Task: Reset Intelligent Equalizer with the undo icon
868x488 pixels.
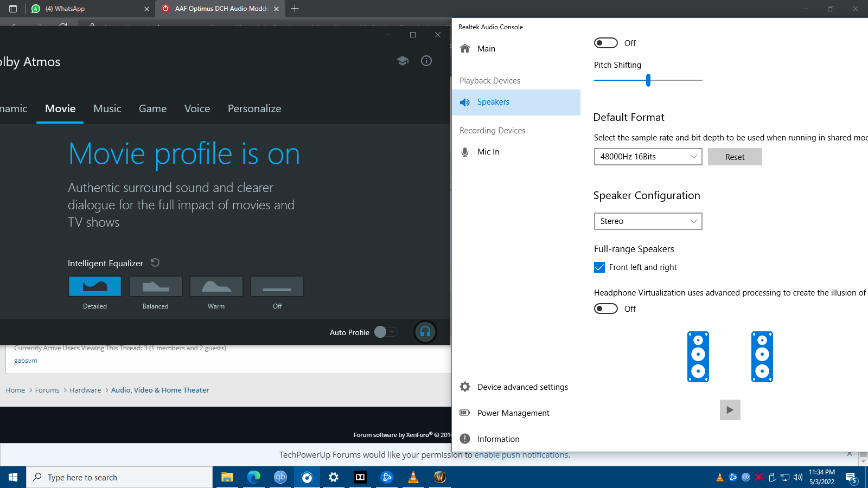Action: [155, 262]
